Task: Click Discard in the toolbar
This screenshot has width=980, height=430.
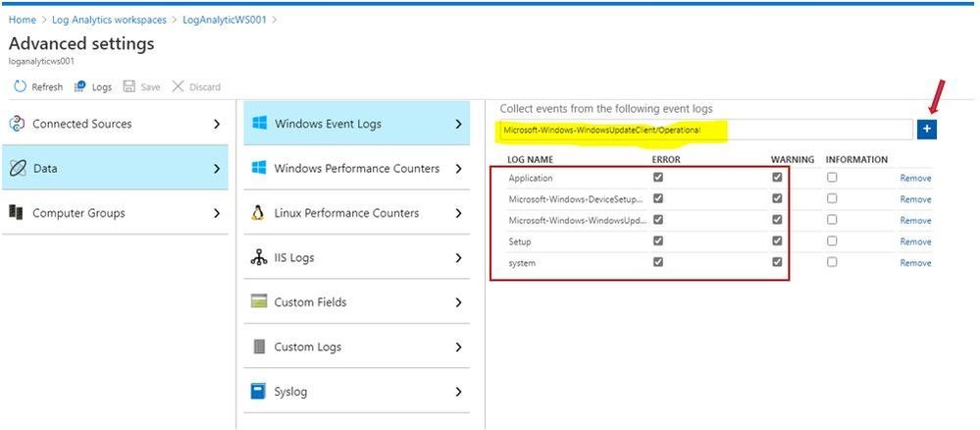Action: point(196,86)
